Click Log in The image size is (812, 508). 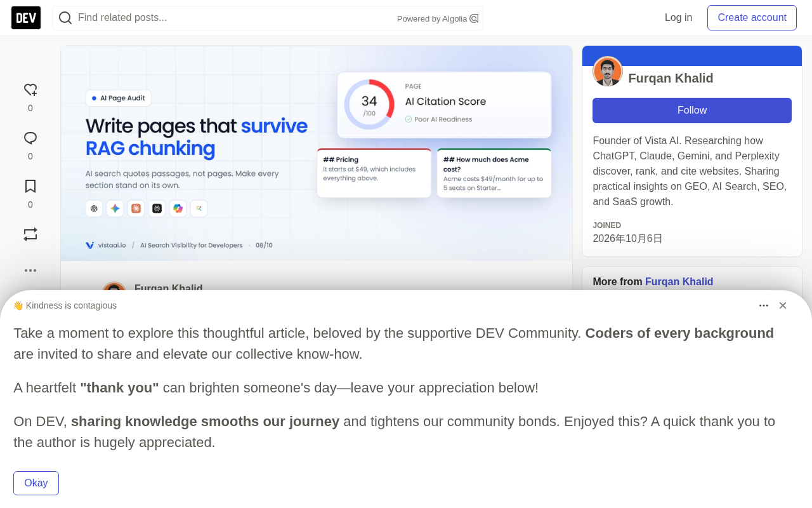click(x=678, y=18)
